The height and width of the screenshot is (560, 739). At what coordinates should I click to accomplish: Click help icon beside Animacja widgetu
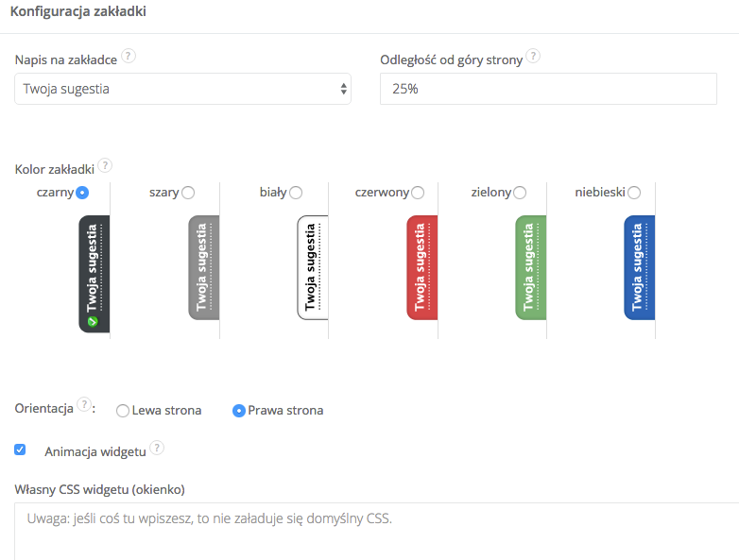pos(157,449)
